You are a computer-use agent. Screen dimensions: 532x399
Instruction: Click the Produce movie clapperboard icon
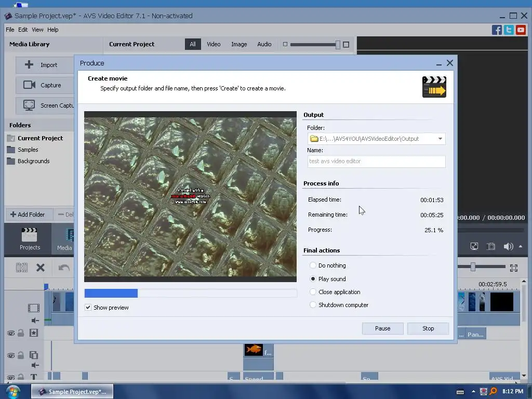[x=434, y=87]
